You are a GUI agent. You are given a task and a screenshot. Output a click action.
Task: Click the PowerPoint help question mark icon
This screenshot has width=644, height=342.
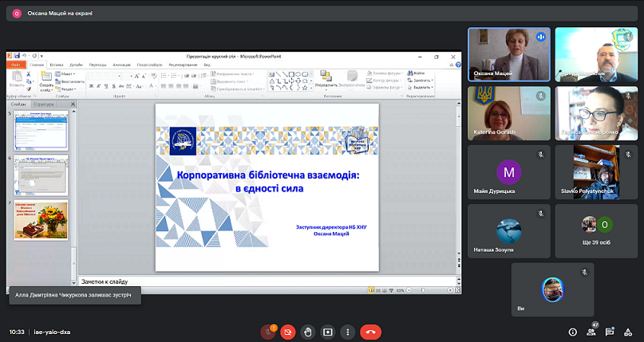458,65
